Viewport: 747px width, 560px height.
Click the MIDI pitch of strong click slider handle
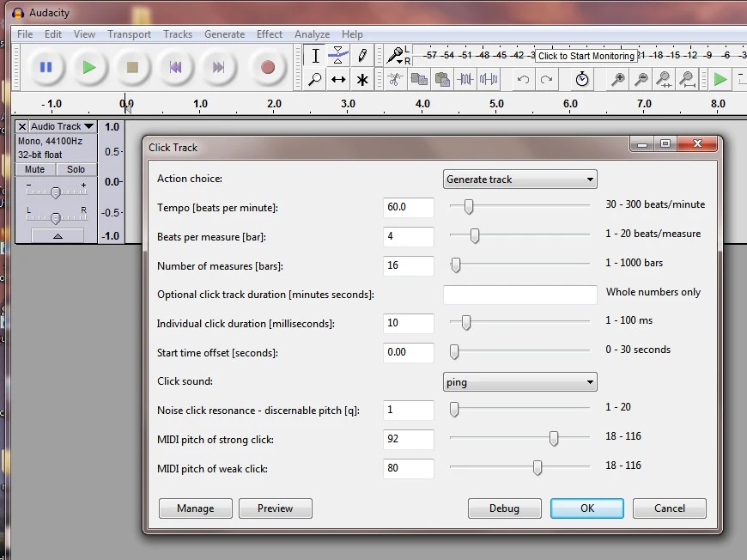click(554, 439)
